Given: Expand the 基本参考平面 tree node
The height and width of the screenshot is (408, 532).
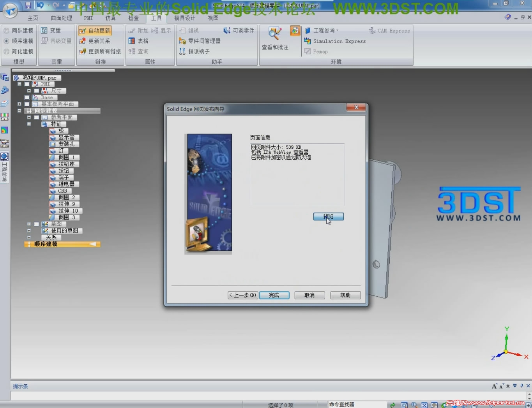Looking at the screenshot, I should pyautogui.click(x=19, y=104).
